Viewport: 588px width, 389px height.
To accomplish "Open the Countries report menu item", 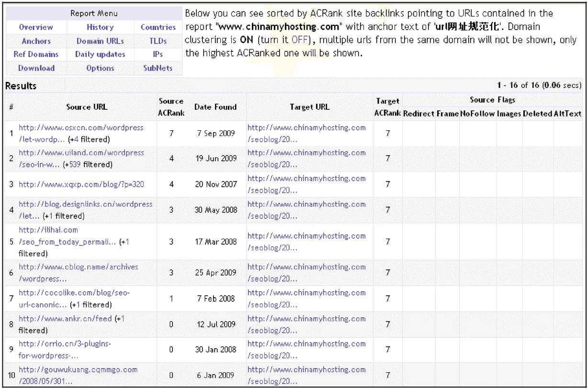I will click(x=158, y=27).
